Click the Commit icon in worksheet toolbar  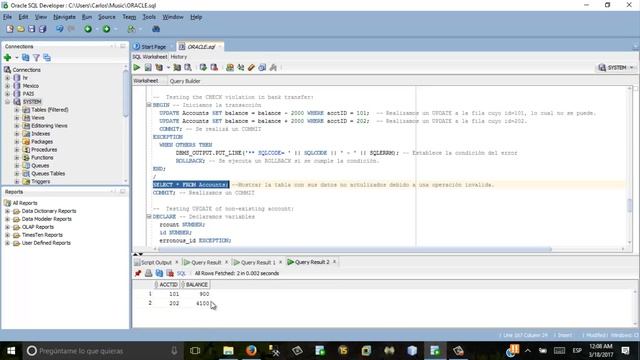tap(203, 68)
